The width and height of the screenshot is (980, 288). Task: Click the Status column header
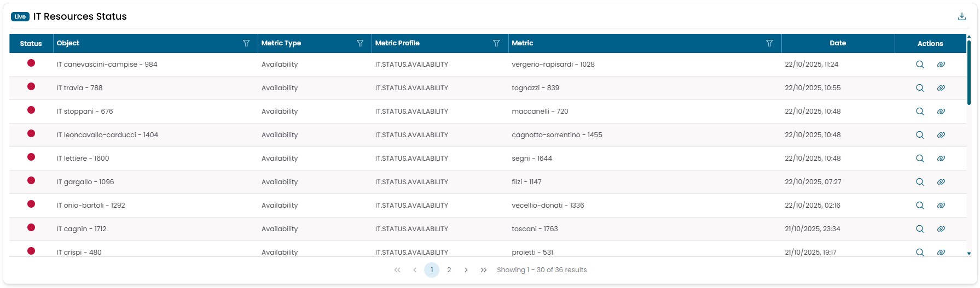[31, 44]
